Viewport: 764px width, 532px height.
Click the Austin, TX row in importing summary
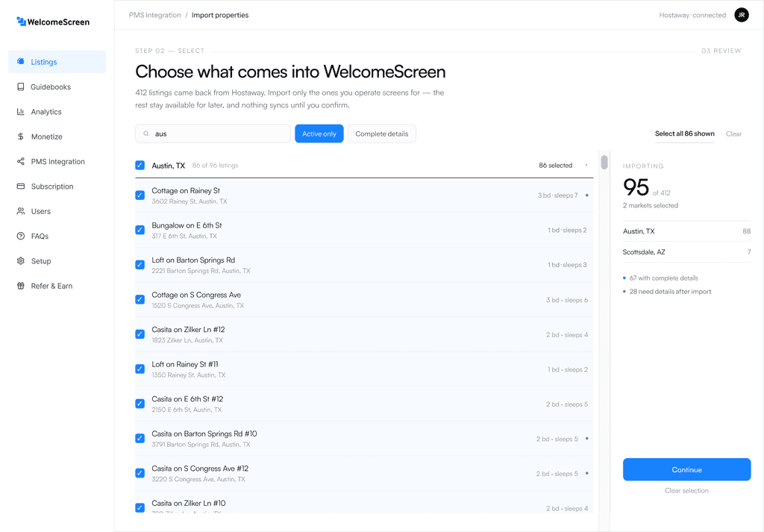pos(686,231)
